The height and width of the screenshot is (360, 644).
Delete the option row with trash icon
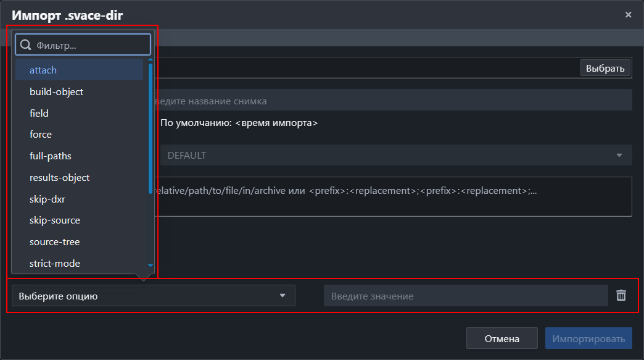pos(621,296)
